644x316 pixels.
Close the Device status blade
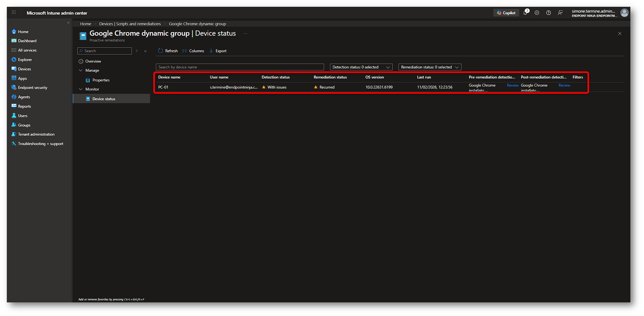pyautogui.click(x=620, y=34)
